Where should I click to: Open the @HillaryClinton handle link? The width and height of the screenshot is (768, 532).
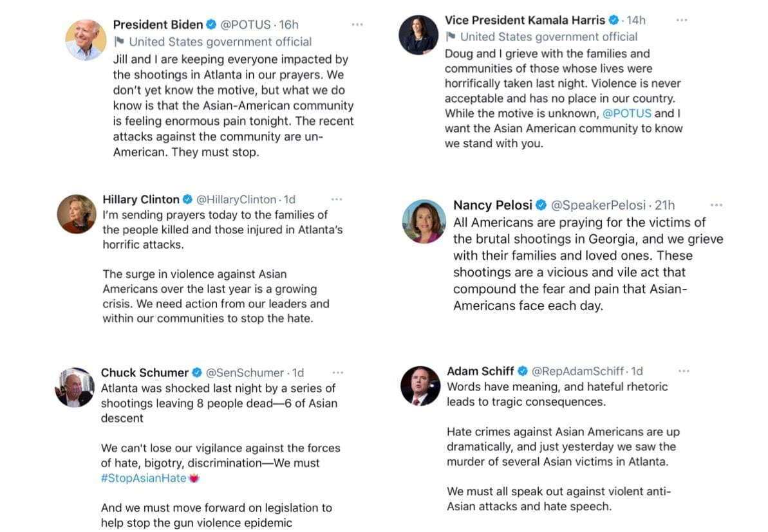(x=236, y=199)
